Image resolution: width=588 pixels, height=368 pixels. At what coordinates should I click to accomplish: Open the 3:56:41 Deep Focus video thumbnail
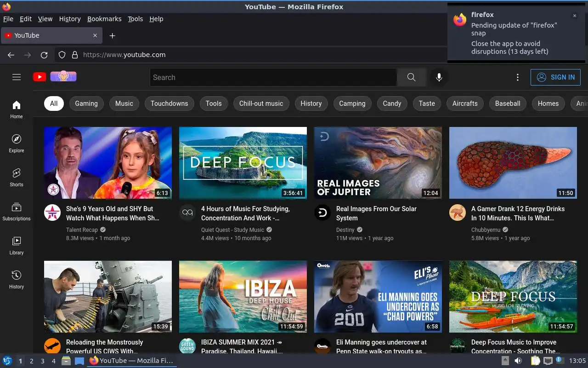point(243,163)
